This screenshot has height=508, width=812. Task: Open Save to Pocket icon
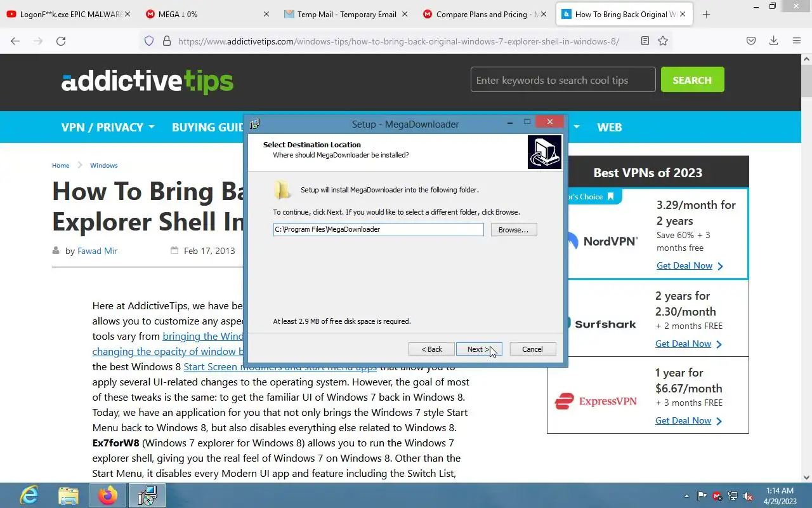click(750, 41)
